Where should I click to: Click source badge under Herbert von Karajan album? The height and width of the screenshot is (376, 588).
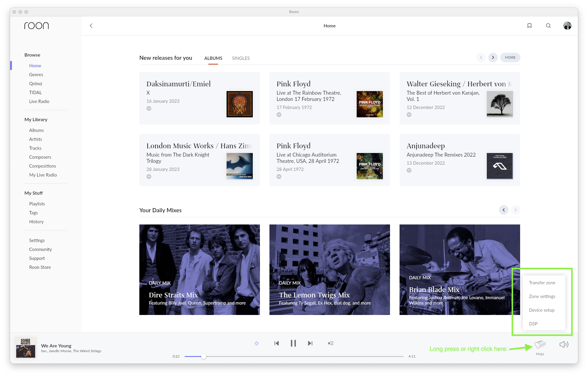click(x=409, y=115)
